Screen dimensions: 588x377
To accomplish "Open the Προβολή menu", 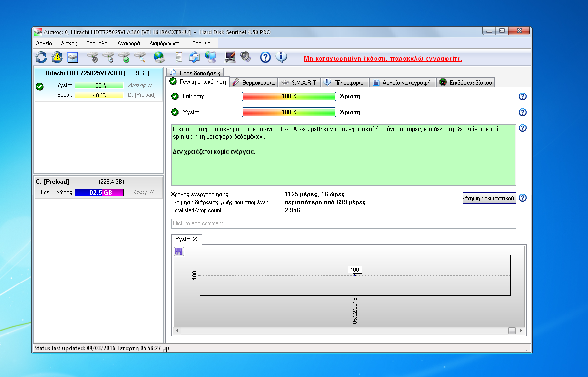I will click(97, 44).
